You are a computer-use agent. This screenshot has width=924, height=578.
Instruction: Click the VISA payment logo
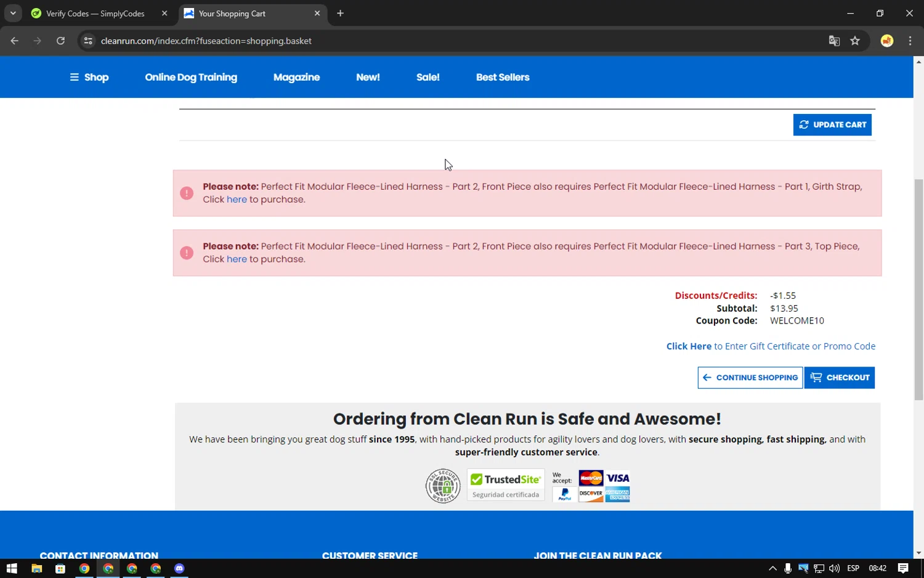[617, 478]
